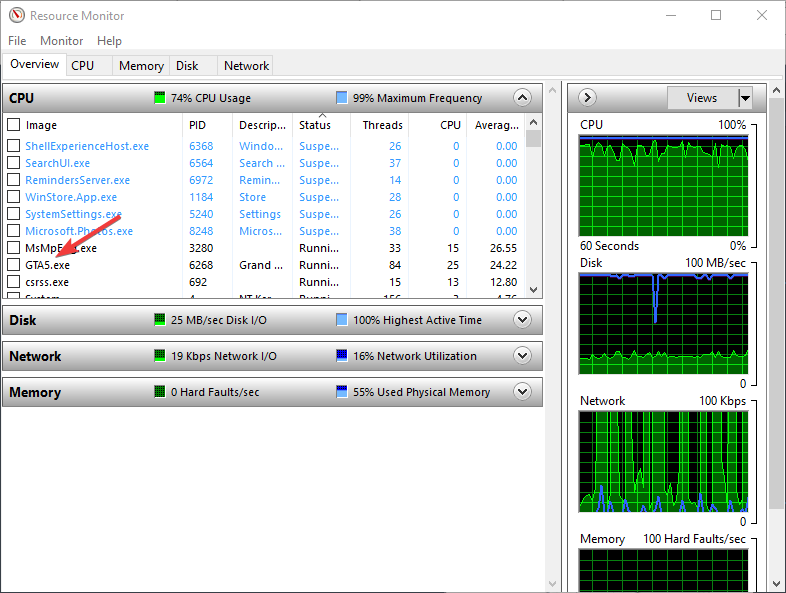This screenshot has width=786, height=593.
Task: Check the ShellExperienceHost.exe checkbox
Action: (14, 145)
